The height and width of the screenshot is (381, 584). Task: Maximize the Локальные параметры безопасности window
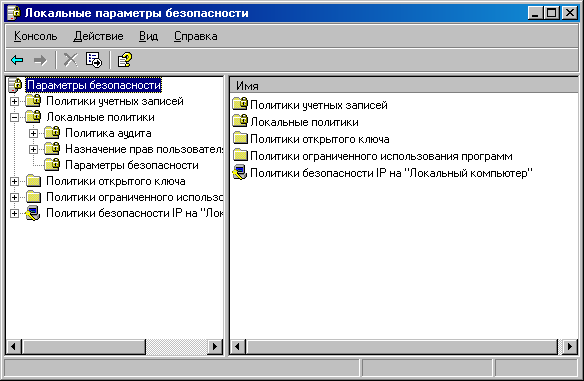click(551, 13)
